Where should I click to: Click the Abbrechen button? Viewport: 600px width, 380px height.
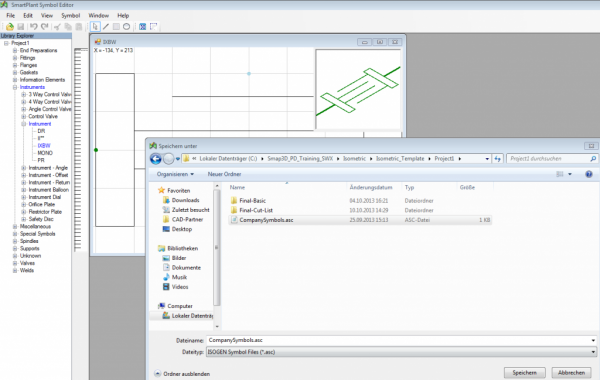click(x=571, y=372)
